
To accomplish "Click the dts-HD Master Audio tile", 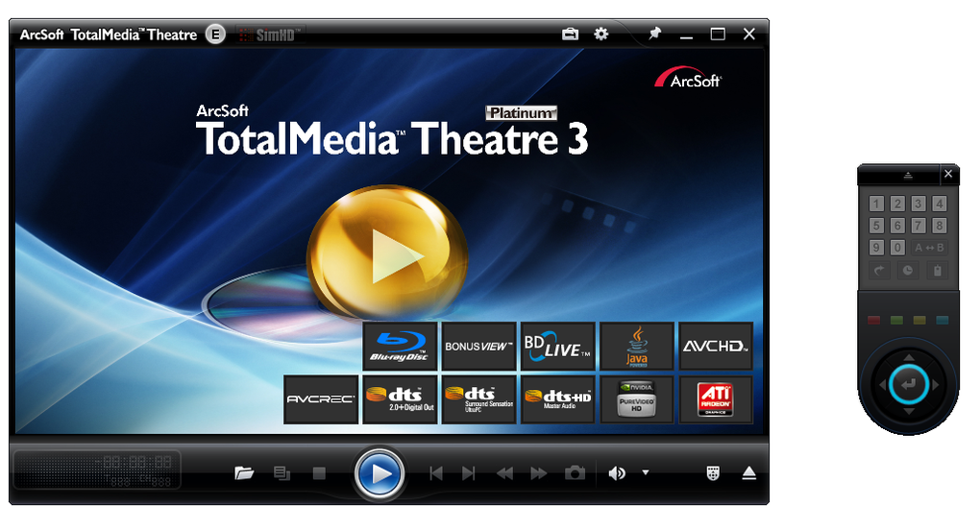I will point(557,399).
